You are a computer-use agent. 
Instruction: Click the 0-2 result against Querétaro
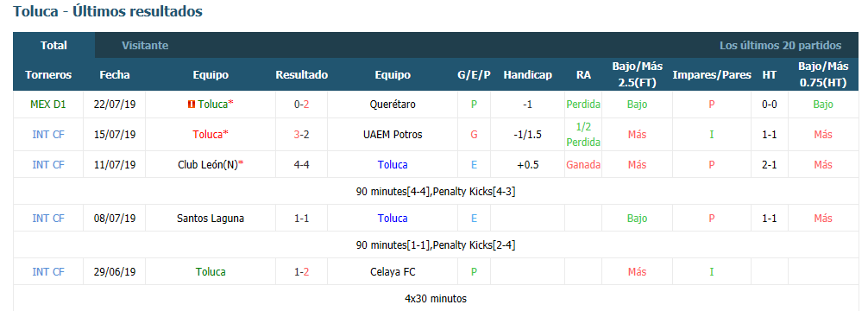coord(302,105)
